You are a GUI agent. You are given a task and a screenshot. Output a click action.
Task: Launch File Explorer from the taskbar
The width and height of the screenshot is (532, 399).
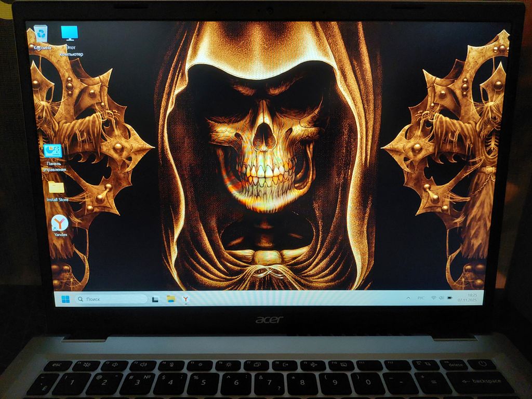[x=170, y=299]
